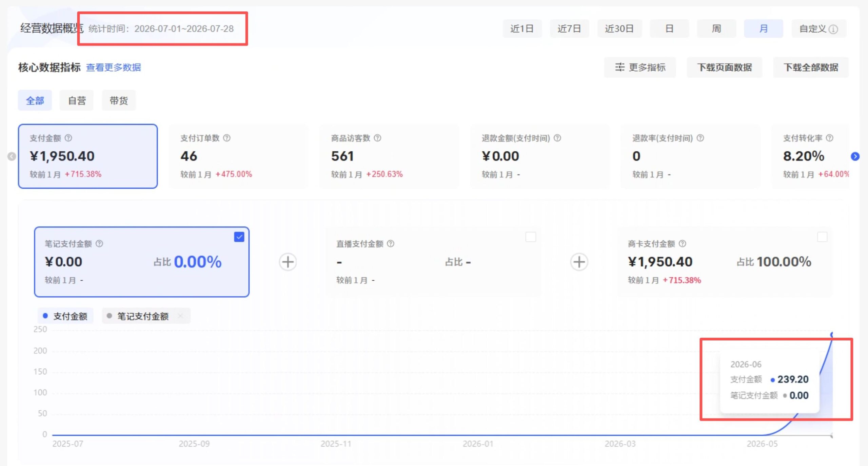
Task: Click plus icon before 商卡支付金额 card
Action: pos(579,262)
